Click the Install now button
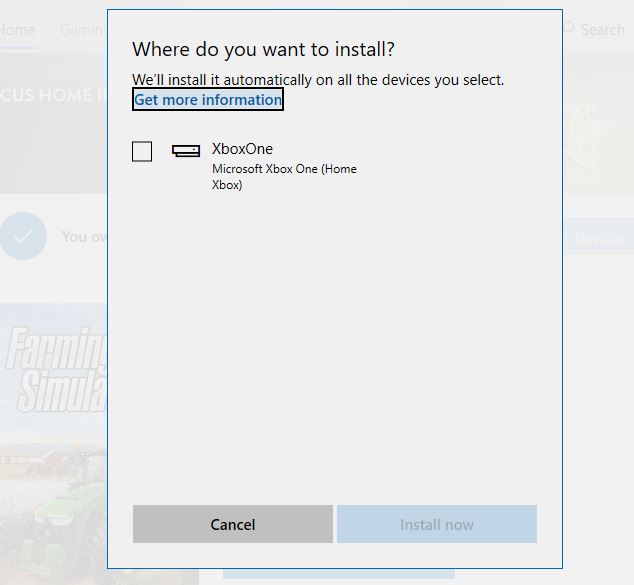634x585 pixels. tap(437, 524)
